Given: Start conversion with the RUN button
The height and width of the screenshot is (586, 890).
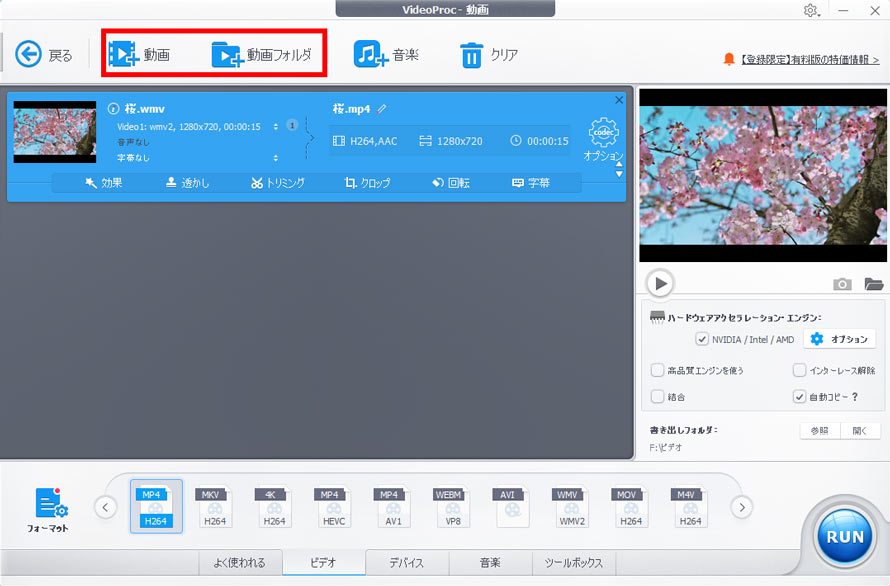Looking at the screenshot, I should (x=845, y=537).
